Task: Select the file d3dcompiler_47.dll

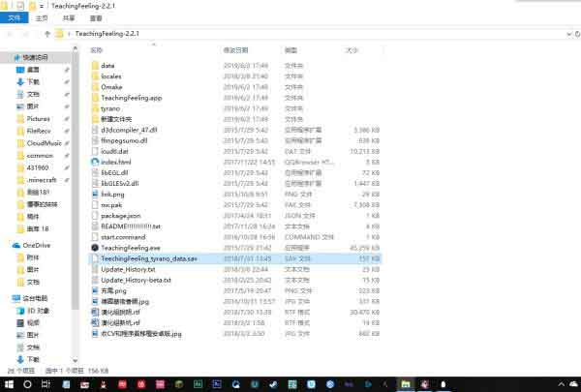Action: point(129,130)
